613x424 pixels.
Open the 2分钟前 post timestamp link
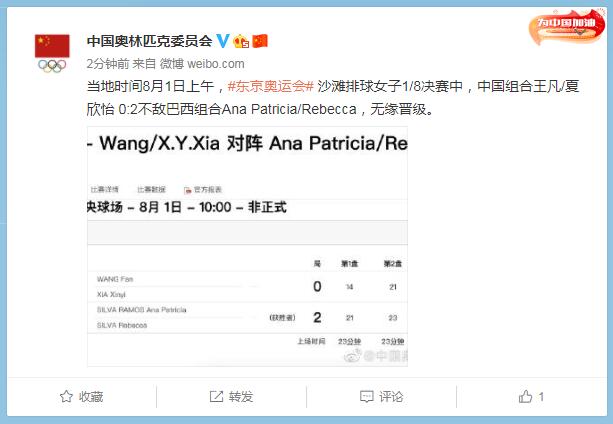108,64
